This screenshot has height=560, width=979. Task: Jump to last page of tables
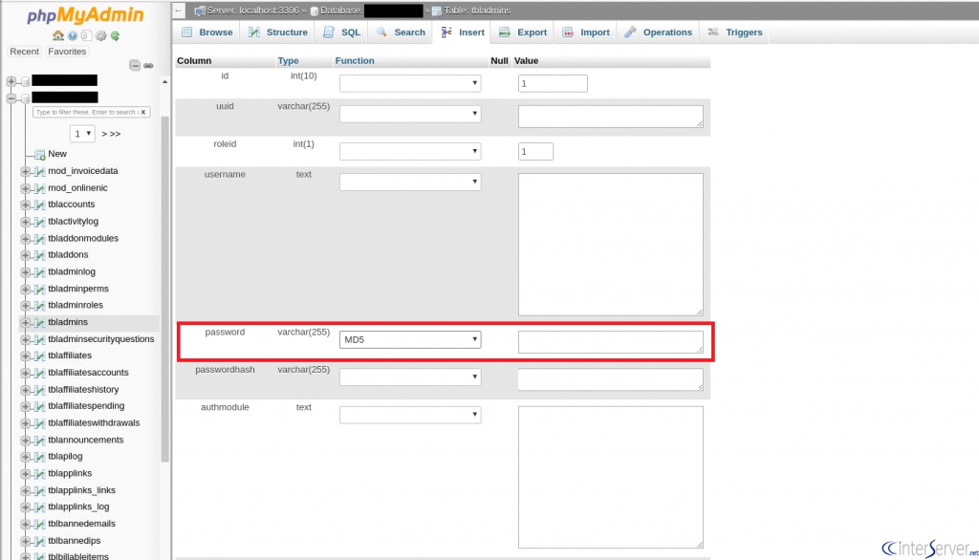pos(115,134)
